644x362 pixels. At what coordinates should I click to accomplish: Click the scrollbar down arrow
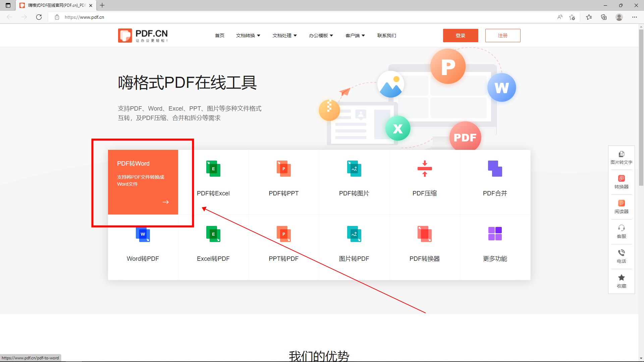point(641,358)
